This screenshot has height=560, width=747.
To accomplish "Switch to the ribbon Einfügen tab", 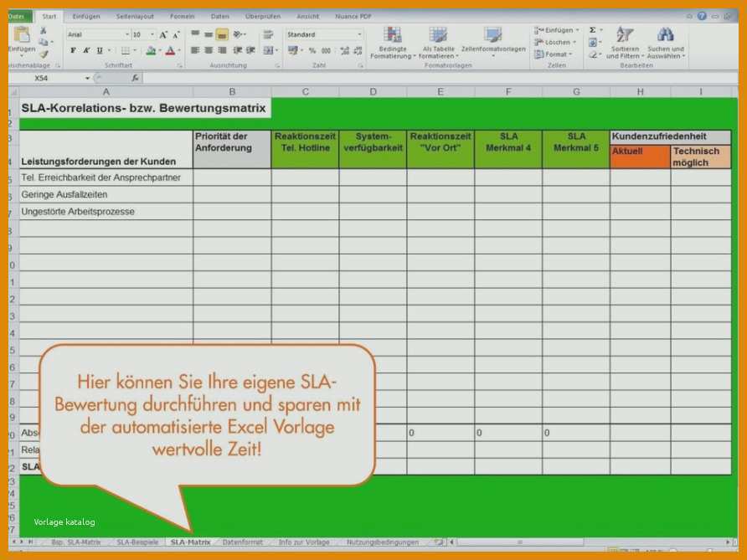I will pos(86,16).
